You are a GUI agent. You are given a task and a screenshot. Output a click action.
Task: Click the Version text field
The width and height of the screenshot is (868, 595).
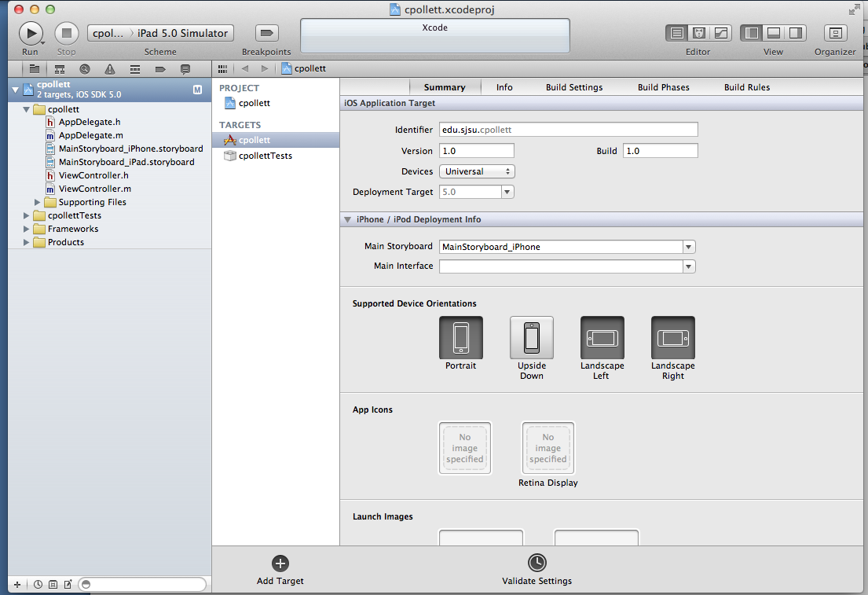coord(477,151)
